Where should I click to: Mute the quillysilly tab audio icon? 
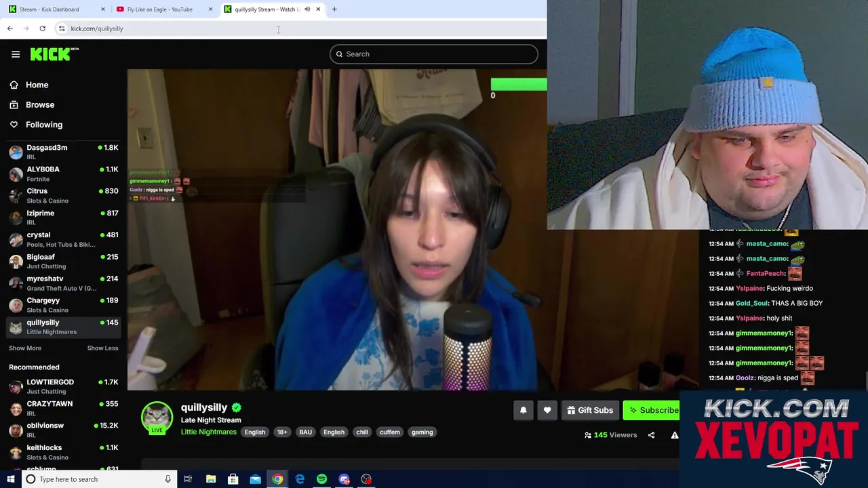coord(307,9)
